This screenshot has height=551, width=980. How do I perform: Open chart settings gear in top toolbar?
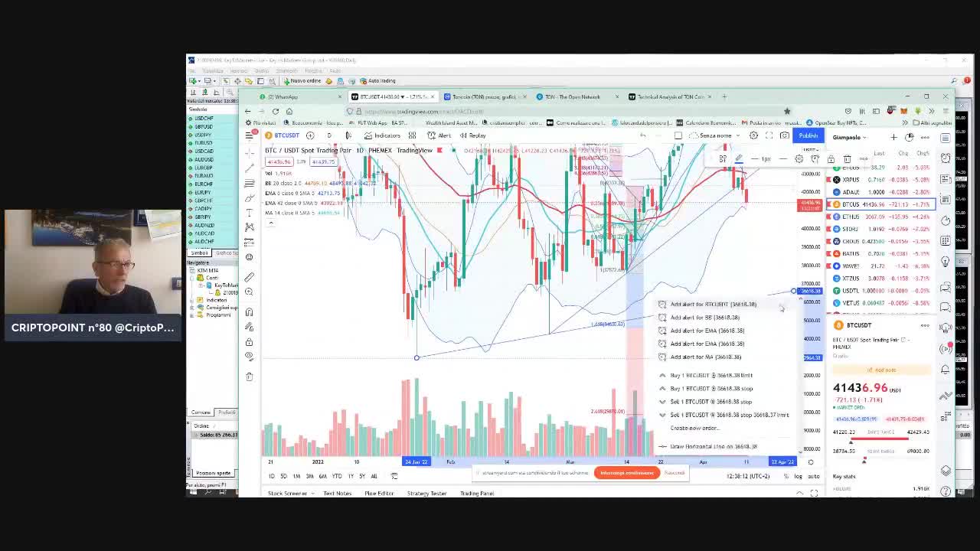(753, 135)
